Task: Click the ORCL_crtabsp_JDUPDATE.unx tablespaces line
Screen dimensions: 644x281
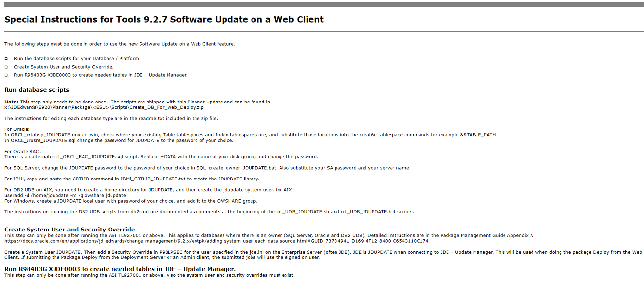Action: [x=250, y=135]
